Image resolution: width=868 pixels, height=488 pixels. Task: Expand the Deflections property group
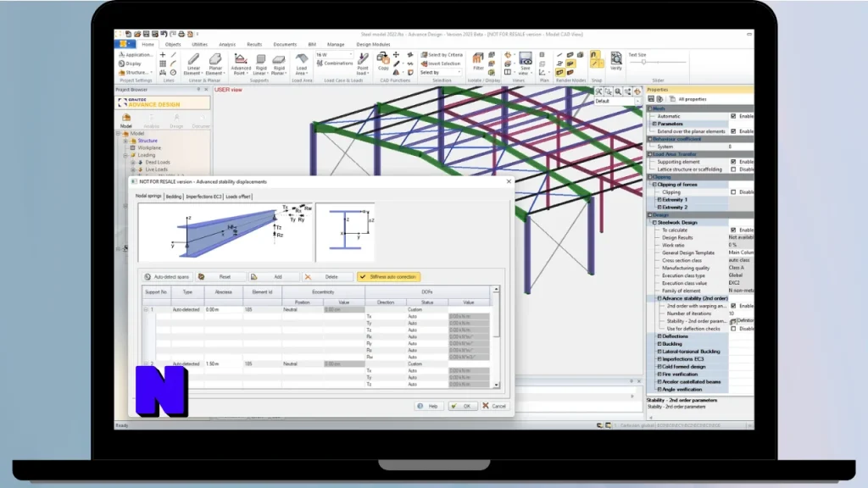659,336
